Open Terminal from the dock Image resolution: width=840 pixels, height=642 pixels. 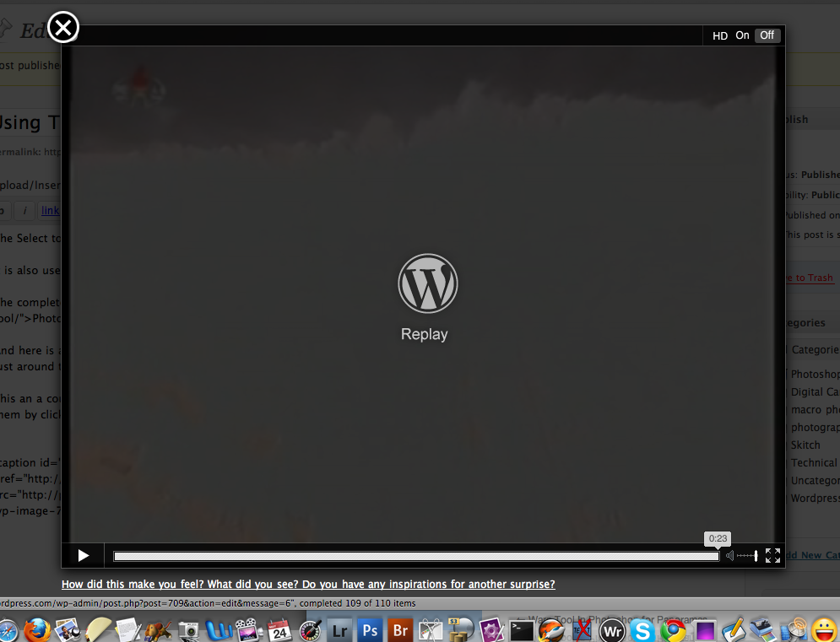tap(522, 630)
